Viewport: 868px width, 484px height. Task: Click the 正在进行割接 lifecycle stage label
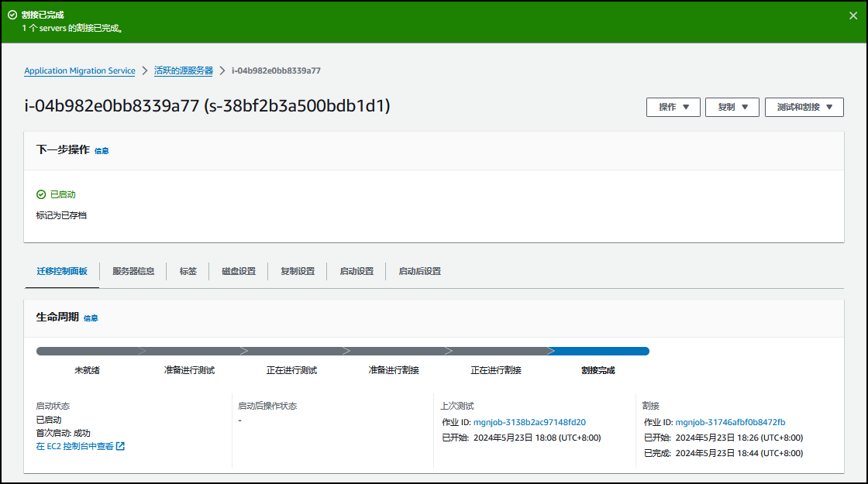point(496,371)
